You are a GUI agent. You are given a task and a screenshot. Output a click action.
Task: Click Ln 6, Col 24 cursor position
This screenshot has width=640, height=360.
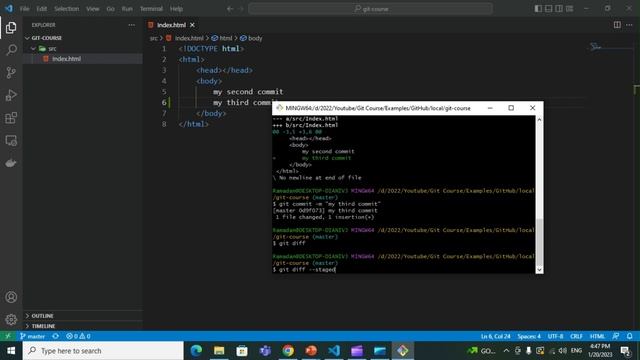pos(496,336)
